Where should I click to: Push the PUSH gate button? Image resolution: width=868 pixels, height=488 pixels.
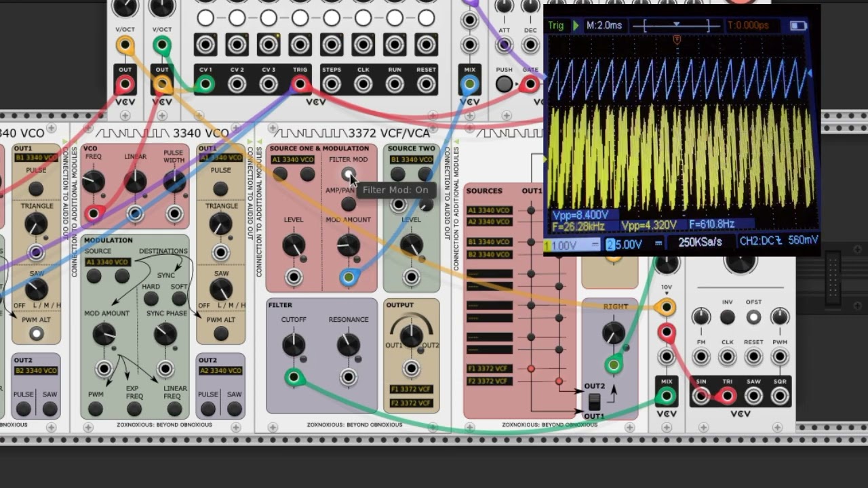point(504,85)
